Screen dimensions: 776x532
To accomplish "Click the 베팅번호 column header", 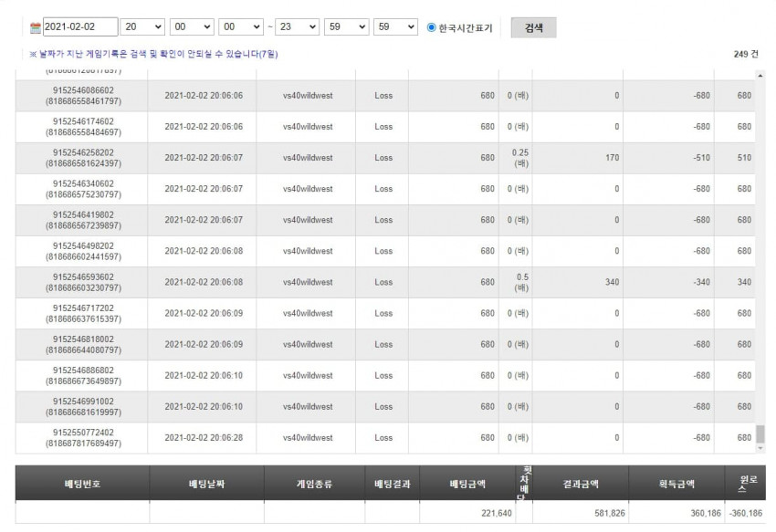I will tap(82, 484).
